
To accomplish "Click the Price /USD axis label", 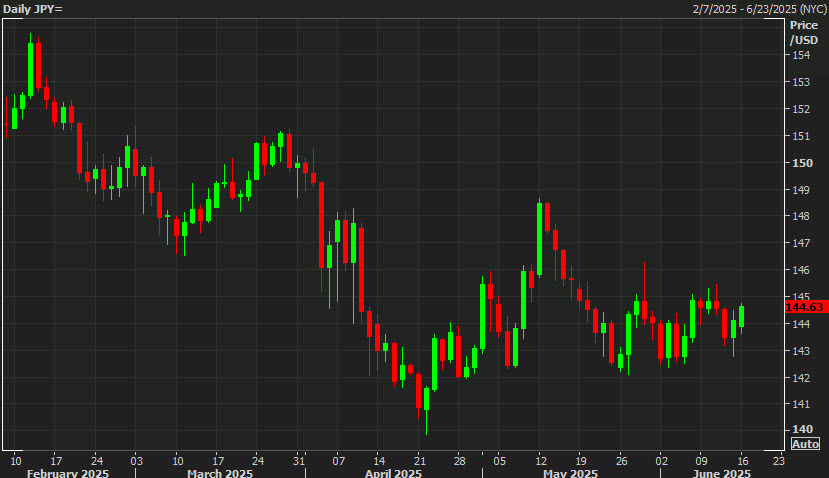I will pos(804,33).
